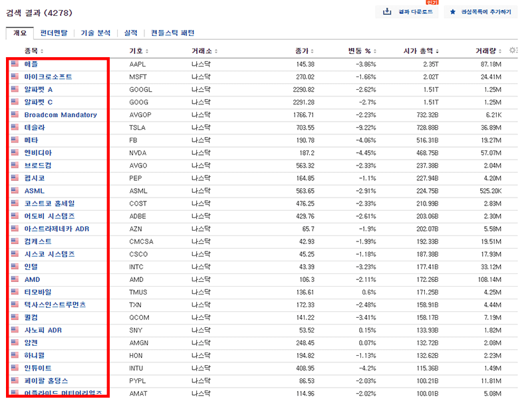Open the ASML stock link

[35, 191]
